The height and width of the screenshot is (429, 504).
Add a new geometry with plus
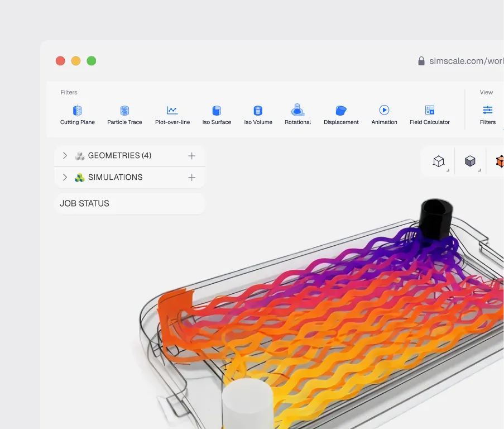coord(192,156)
